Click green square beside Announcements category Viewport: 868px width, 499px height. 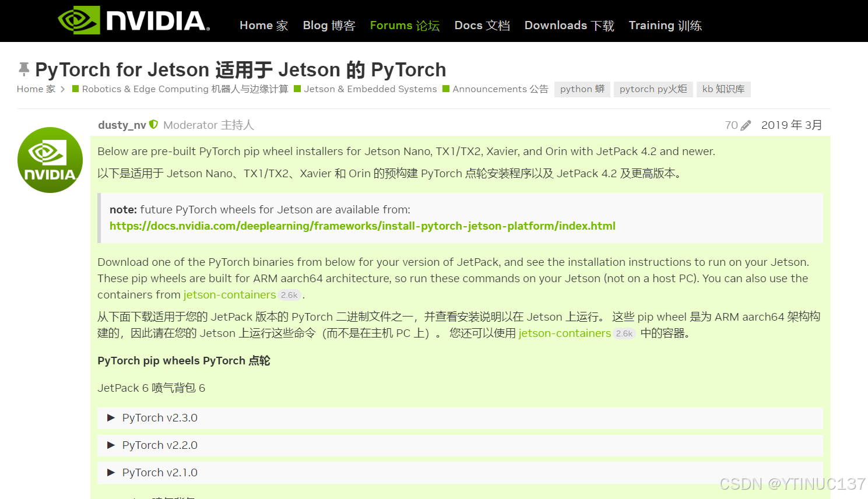coord(446,89)
